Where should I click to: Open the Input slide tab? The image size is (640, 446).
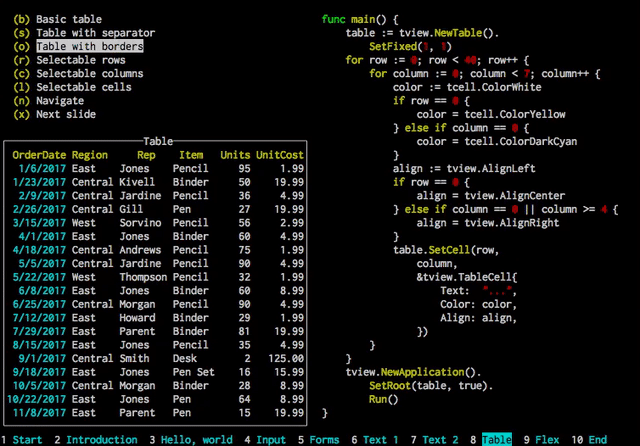point(270,439)
